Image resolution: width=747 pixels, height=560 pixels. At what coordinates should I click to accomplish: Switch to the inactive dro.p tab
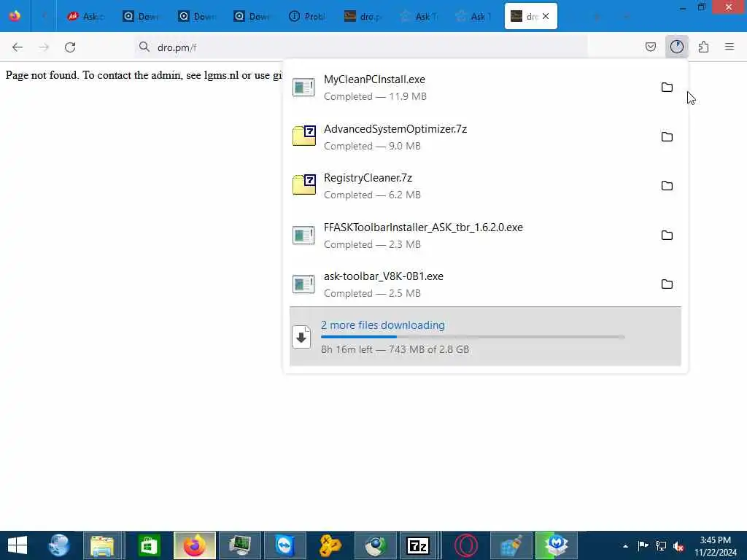point(363,16)
